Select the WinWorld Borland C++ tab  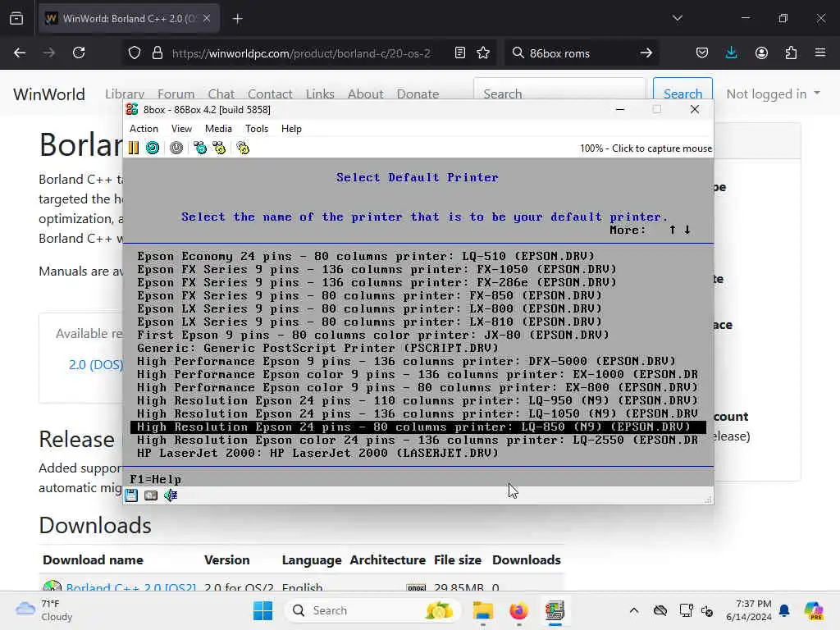pos(129,19)
